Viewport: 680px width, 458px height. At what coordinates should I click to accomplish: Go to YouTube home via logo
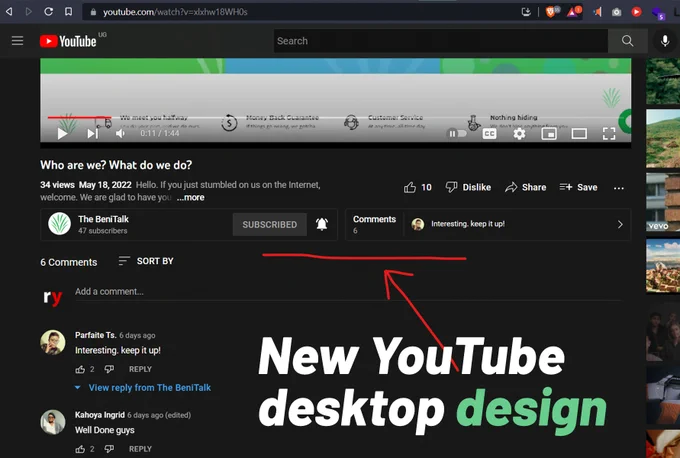68,41
